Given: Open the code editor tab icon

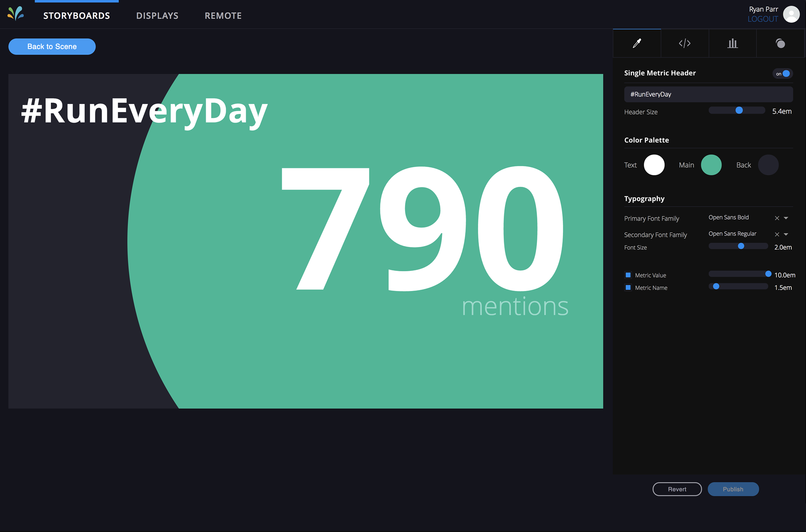Looking at the screenshot, I should pos(685,43).
